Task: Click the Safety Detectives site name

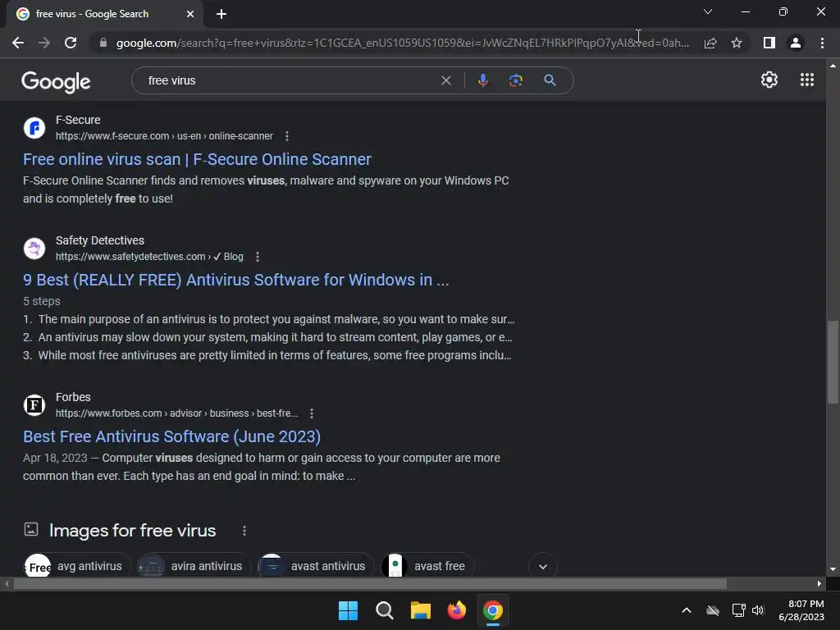Action: [x=99, y=240]
